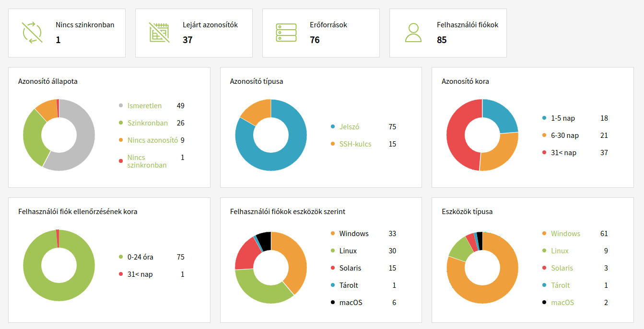The image size is (644, 329).
Task: Select the Solaris link in Eszközök típusa
Action: coord(562,268)
